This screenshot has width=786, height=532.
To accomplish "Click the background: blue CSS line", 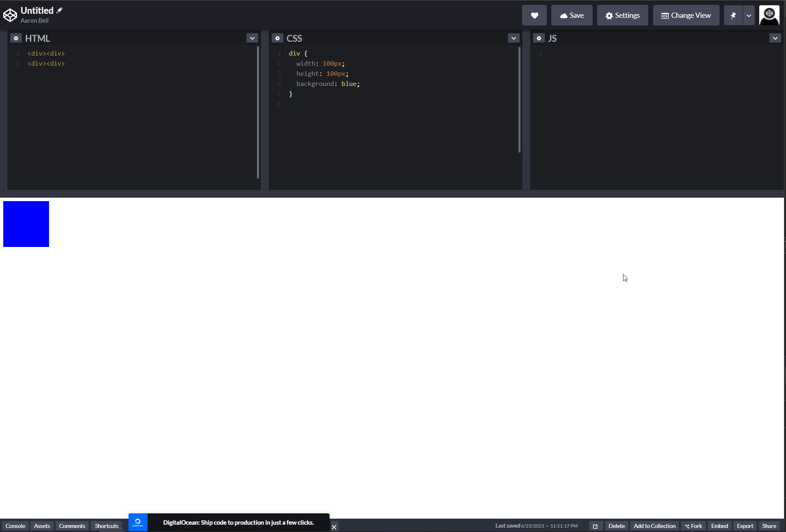I will (x=328, y=84).
